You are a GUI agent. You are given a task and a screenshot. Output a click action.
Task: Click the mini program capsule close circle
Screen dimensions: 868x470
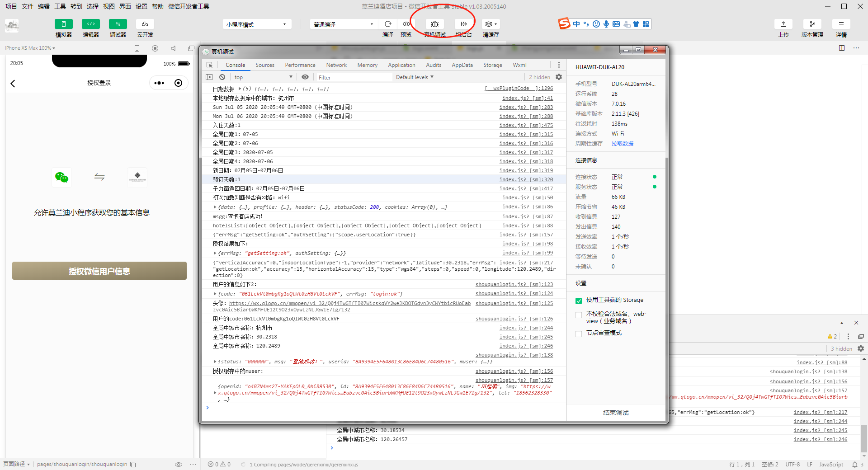(x=179, y=83)
